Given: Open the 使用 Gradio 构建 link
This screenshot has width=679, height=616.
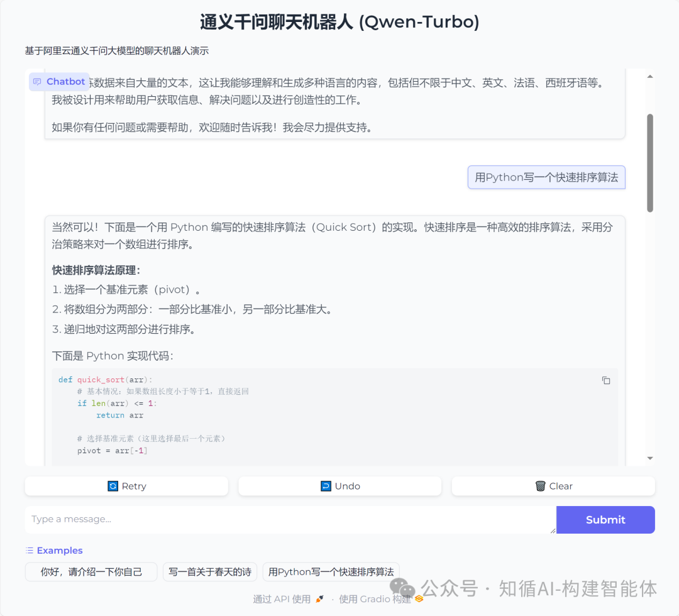Looking at the screenshot, I should point(380,599).
